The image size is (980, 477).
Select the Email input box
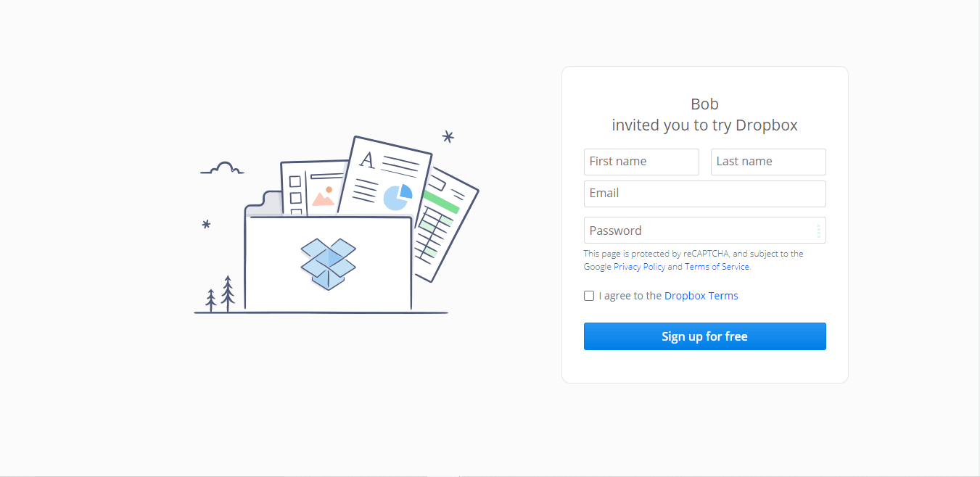(704, 194)
